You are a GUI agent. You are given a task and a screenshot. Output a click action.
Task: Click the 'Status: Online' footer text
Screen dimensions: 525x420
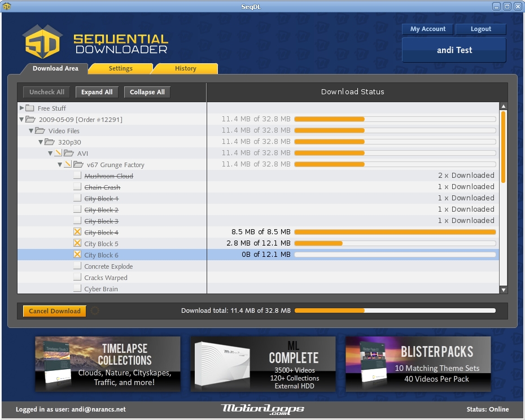pyautogui.click(x=488, y=409)
